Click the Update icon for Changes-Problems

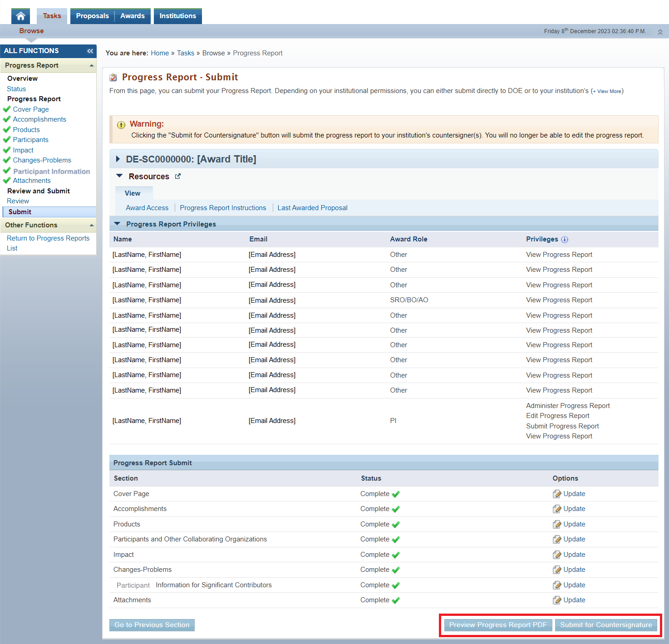click(x=557, y=570)
